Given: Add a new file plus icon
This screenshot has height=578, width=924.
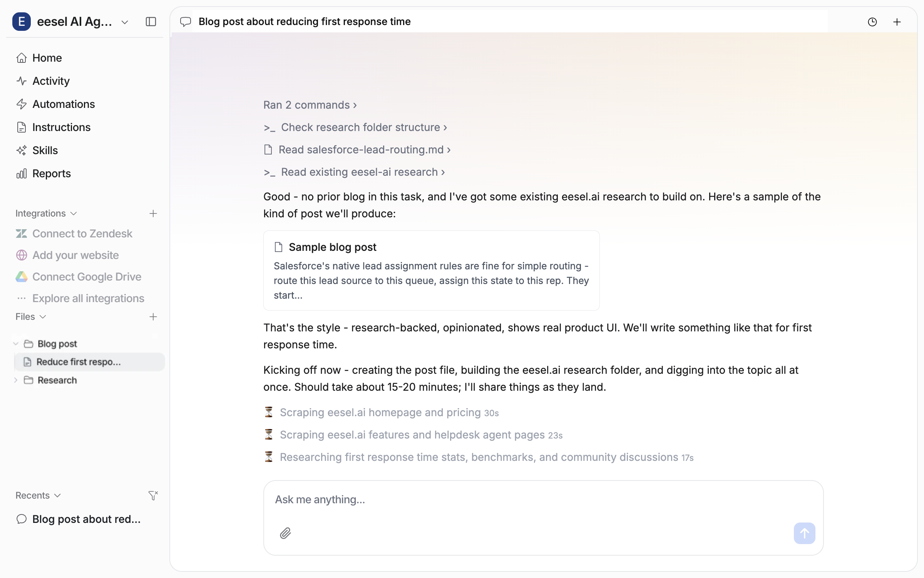Looking at the screenshot, I should [153, 317].
